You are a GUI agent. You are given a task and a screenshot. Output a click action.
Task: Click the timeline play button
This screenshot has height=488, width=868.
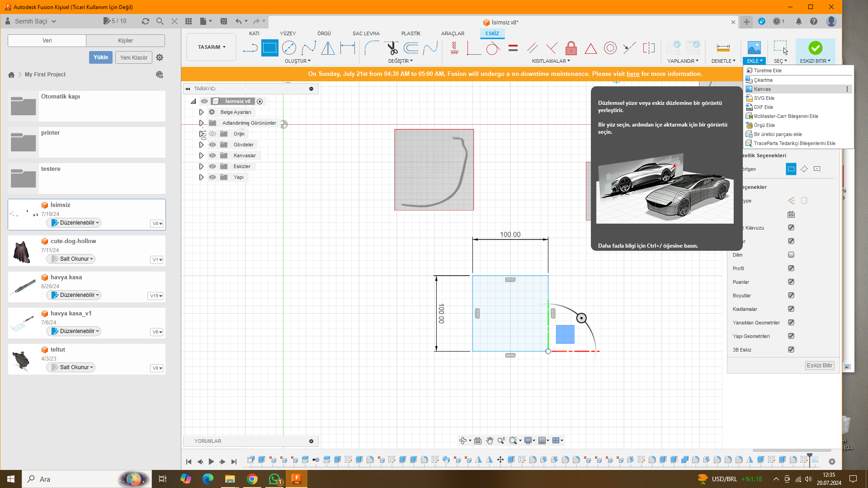(211, 461)
